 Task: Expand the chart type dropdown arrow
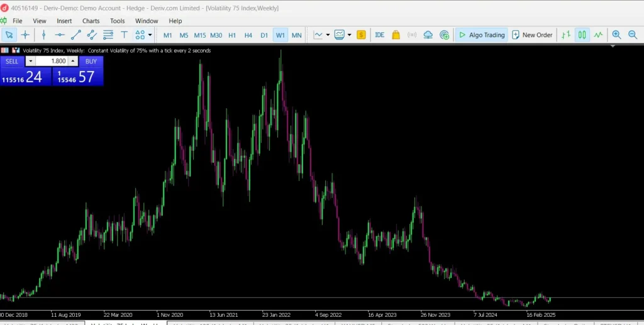(x=328, y=35)
